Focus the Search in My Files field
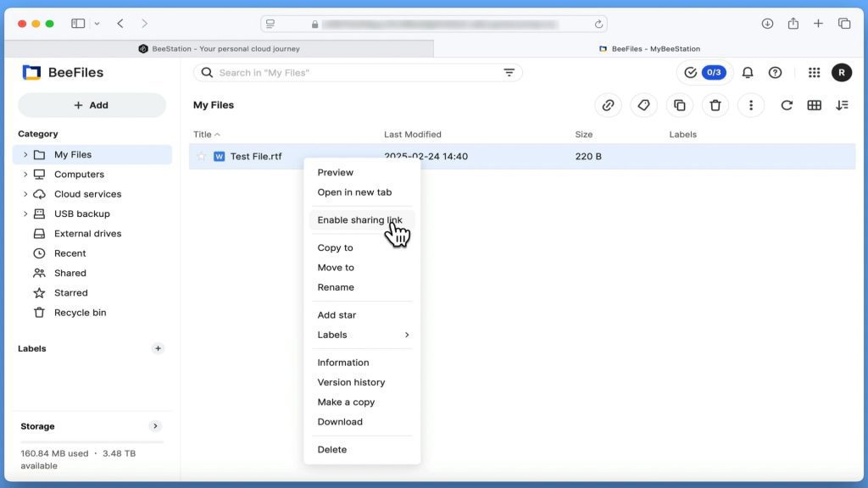The image size is (868, 488). [x=358, y=73]
